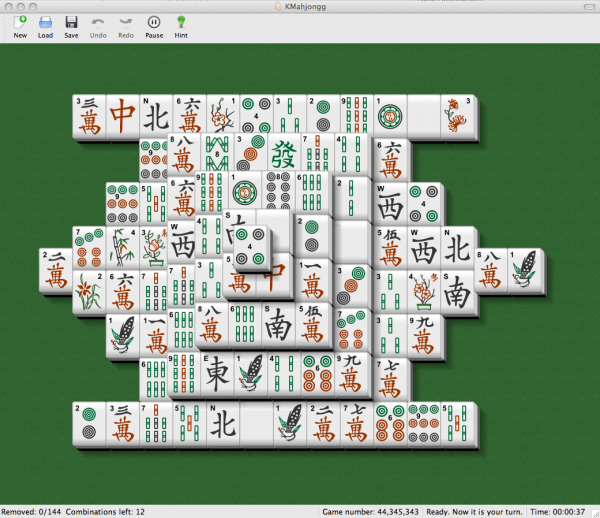This screenshot has width=600, height=518.
Task: Select 2 wan tile beside 7 circles
Action: (55, 270)
